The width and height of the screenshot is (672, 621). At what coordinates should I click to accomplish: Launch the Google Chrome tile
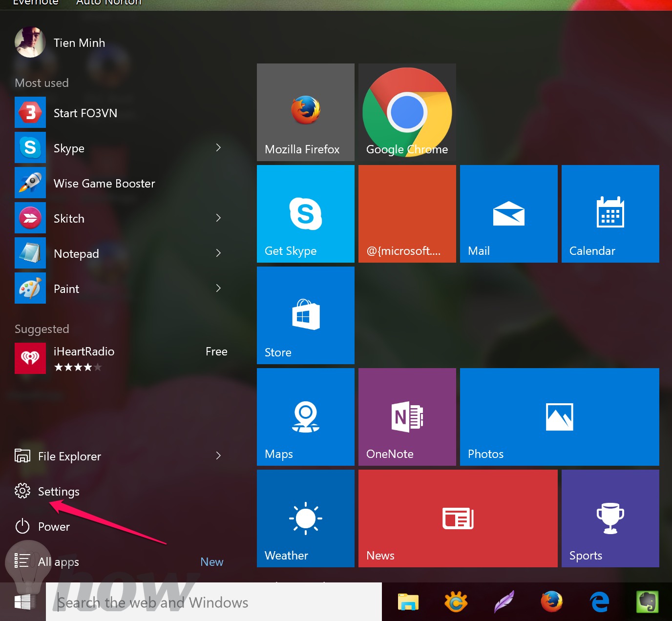(407, 112)
